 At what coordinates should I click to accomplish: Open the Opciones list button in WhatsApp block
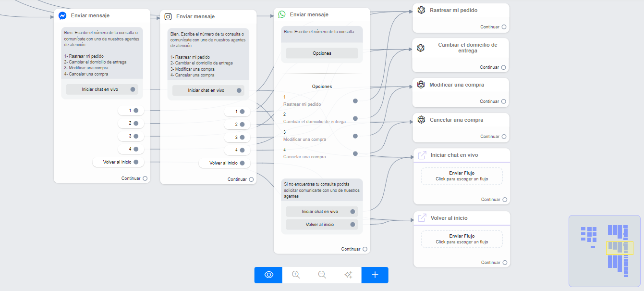click(322, 53)
